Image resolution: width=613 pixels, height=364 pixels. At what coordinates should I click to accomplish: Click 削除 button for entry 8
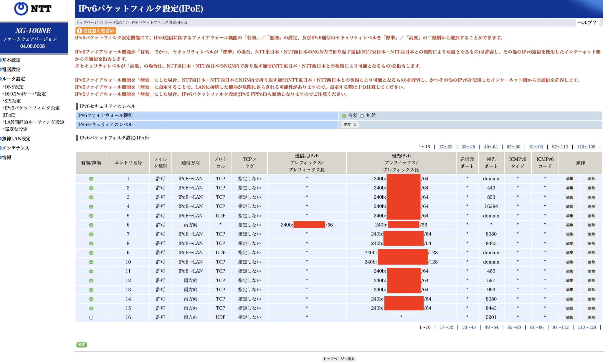[591, 244]
